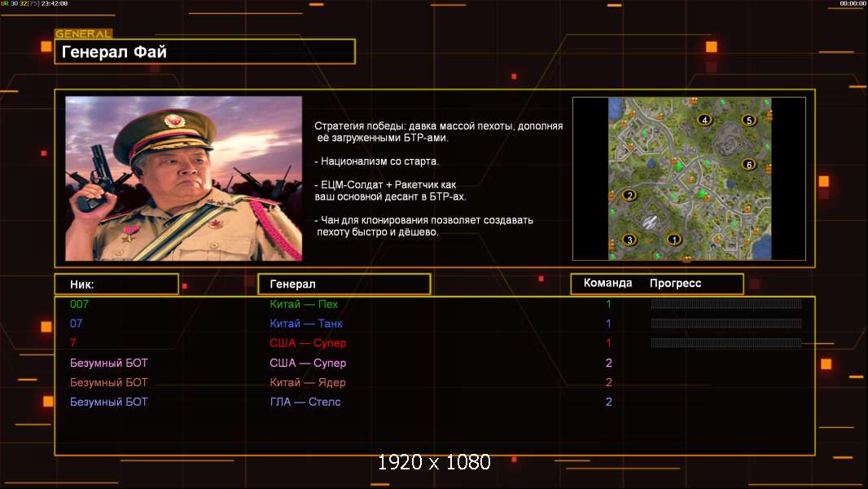
Task: Select start position 1 on the minimap
Action: [x=673, y=240]
